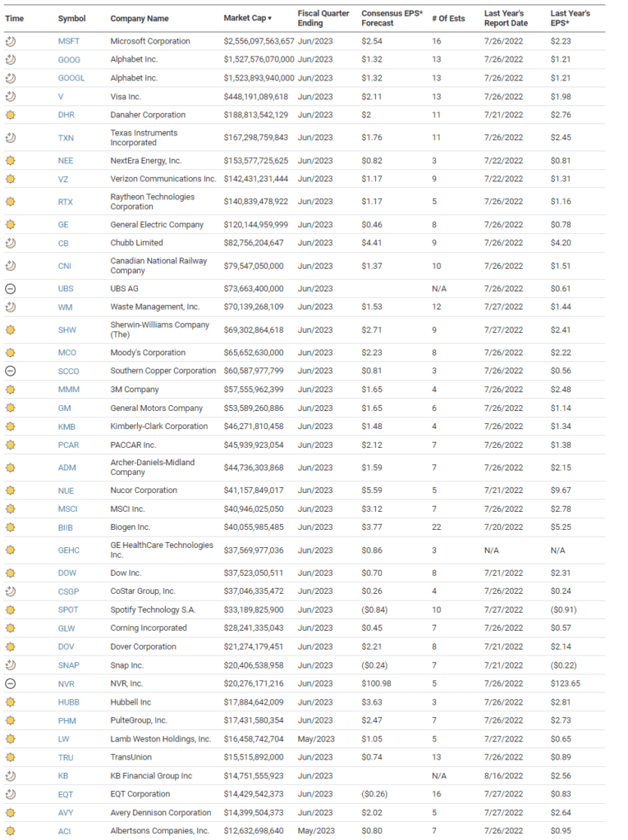Screen dimensions: 628x840
Task: Click the moon icon beside EQT
Action: point(10,794)
